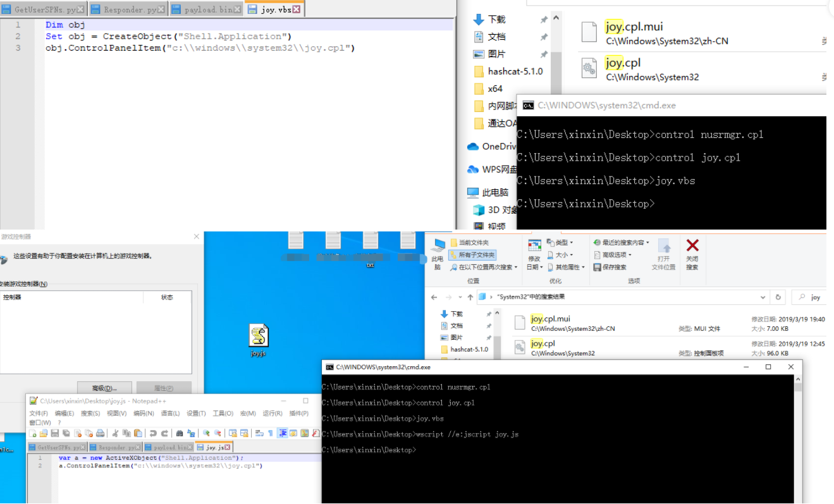This screenshot has width=834, height=504.
Task: Click Redo icon in joy.js Notepad++ toolbar
Action: 165,433
